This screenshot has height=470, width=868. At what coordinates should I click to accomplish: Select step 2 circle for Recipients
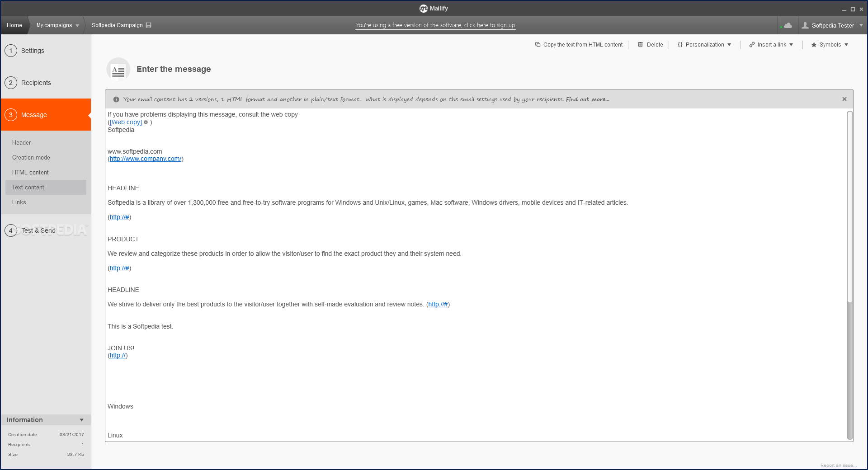(11, 83)
